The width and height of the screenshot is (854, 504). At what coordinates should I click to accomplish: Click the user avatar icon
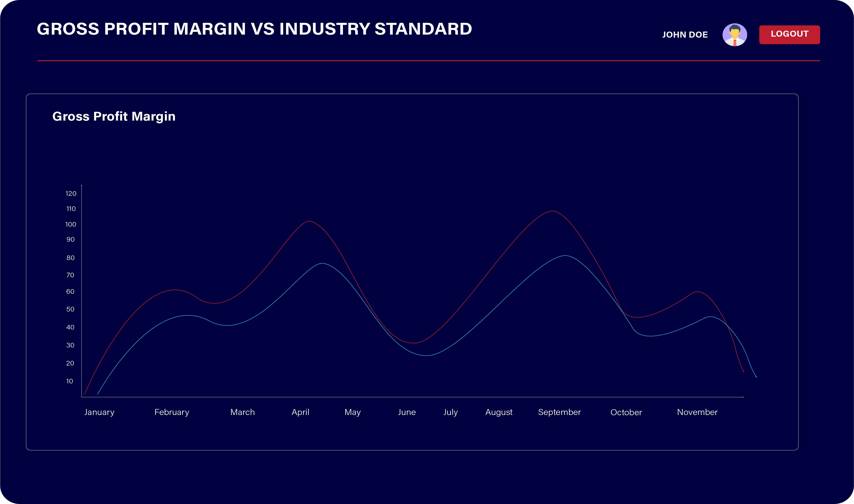[735, 35]
